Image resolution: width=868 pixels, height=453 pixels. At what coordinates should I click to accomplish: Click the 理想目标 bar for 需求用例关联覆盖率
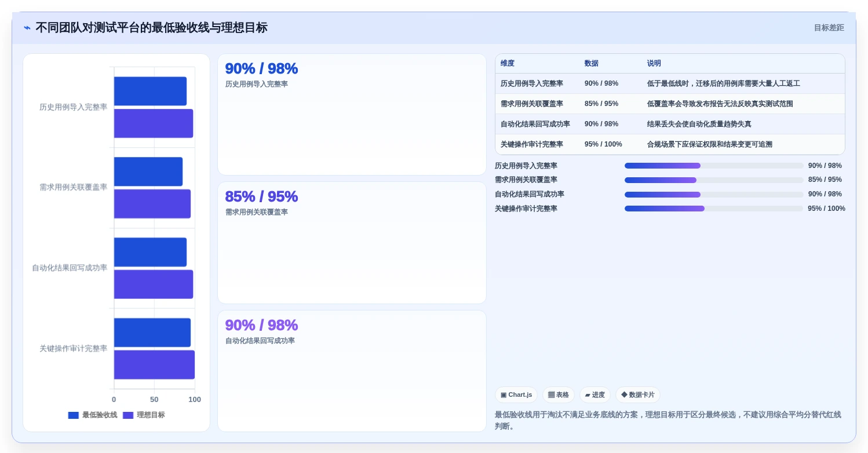pos(152,204)
